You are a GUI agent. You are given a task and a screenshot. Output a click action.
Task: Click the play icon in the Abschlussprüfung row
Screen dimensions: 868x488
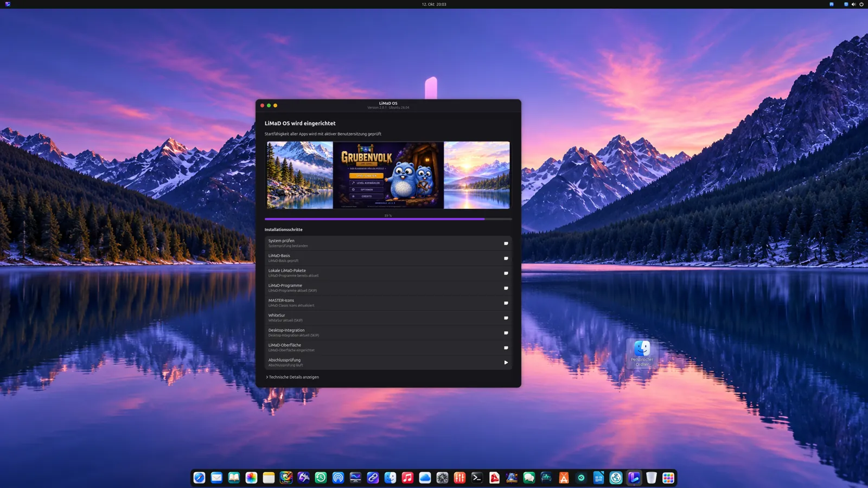[x=506, y=363]
